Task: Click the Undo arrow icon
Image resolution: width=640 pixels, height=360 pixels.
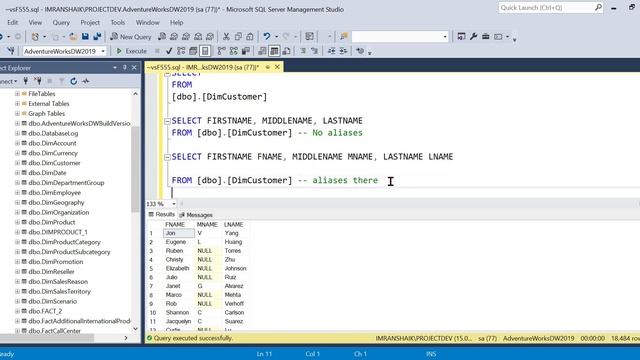Action: 267,37
